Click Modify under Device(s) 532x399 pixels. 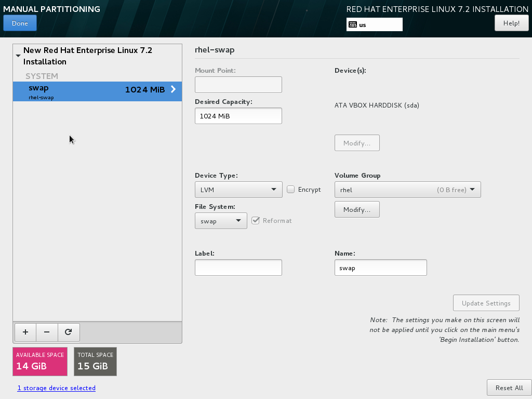coord(357,143)
